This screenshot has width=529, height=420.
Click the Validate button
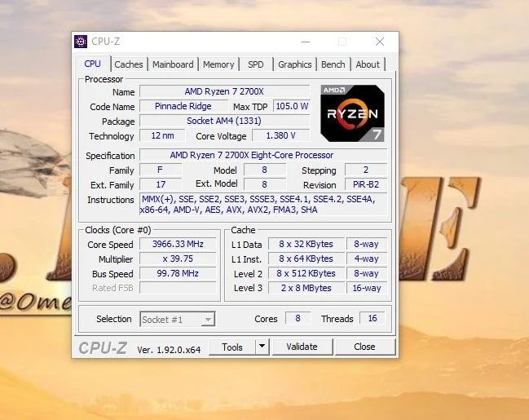point(302,347)
